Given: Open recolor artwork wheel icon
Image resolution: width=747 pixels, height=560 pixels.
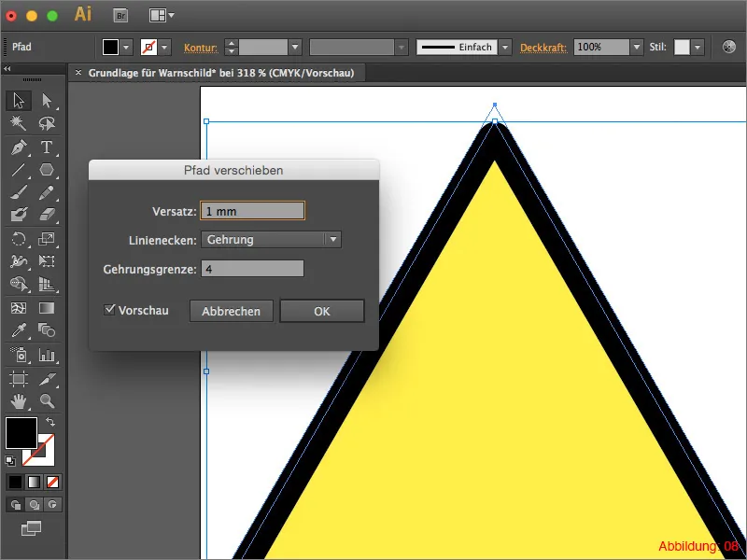Looking at the screenshot, I should (729, 47).
